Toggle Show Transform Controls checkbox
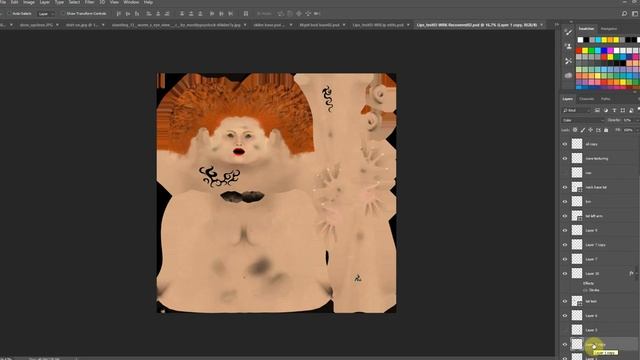The height and width of the screenshot is (360, 640). coord(63,13)
